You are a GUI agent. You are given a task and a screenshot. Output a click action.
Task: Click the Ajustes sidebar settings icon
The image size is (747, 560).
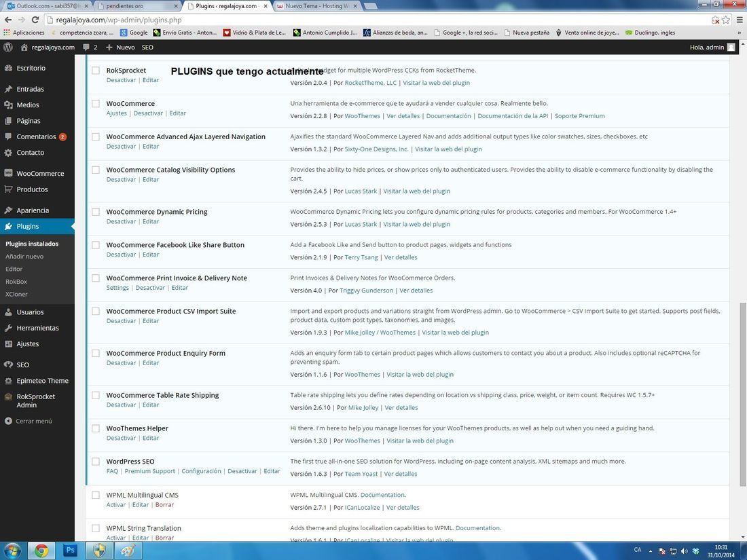click(x=8, y=344)
